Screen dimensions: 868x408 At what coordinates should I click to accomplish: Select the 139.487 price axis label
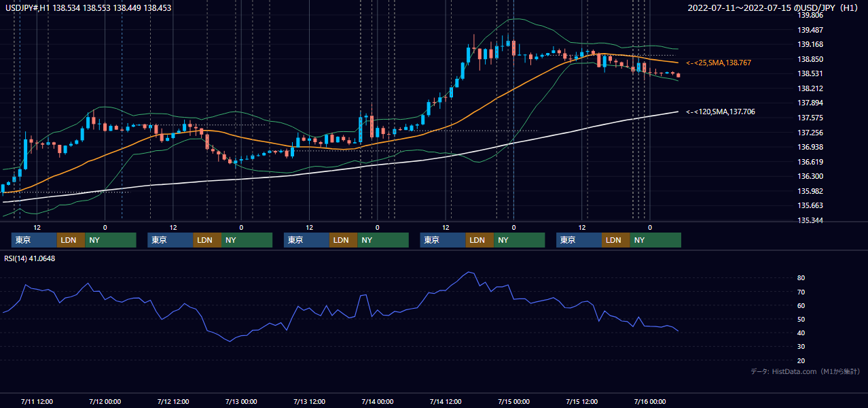[x=809, y=30]
